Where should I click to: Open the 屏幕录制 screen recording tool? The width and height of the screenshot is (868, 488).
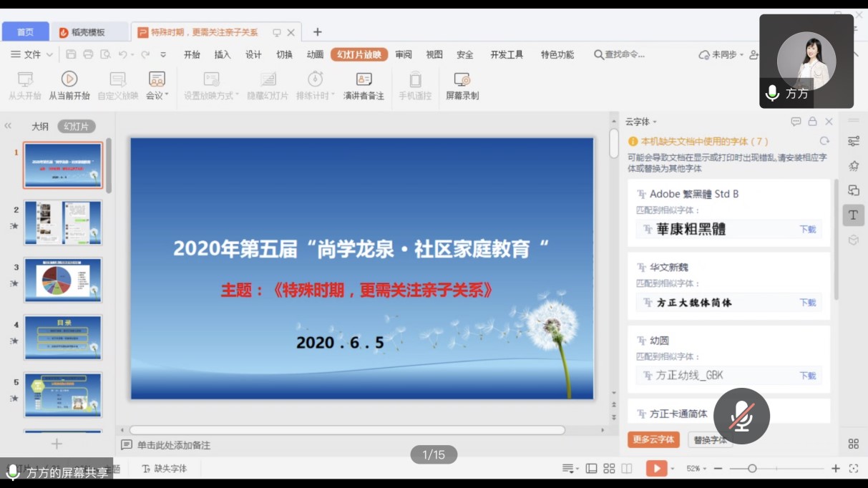pos(462,79)
